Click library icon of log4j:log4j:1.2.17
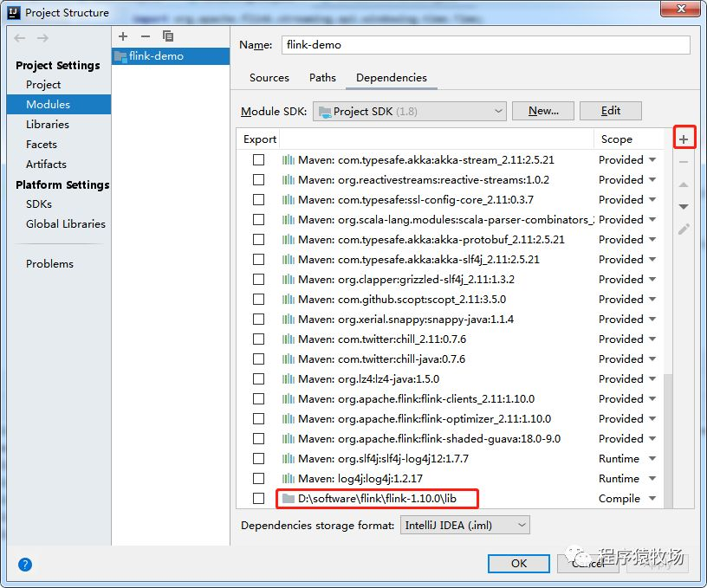The image size is (707, 588). (289, 479)
